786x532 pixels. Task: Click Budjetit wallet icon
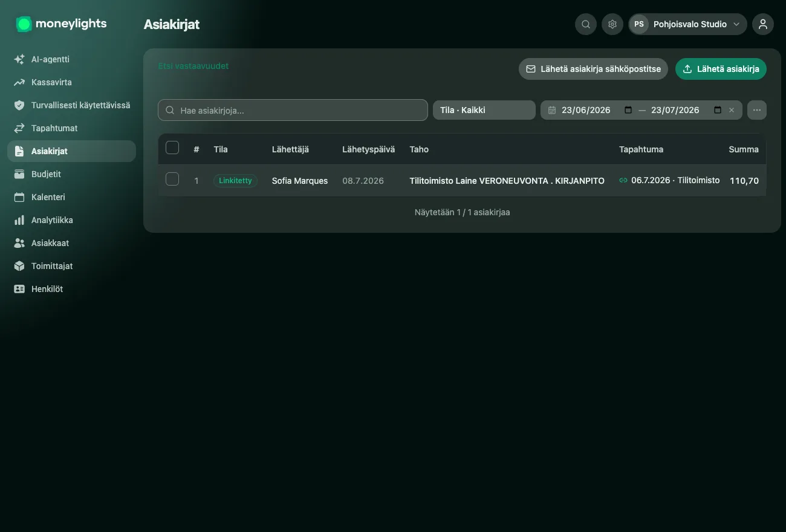click(19, 174)
